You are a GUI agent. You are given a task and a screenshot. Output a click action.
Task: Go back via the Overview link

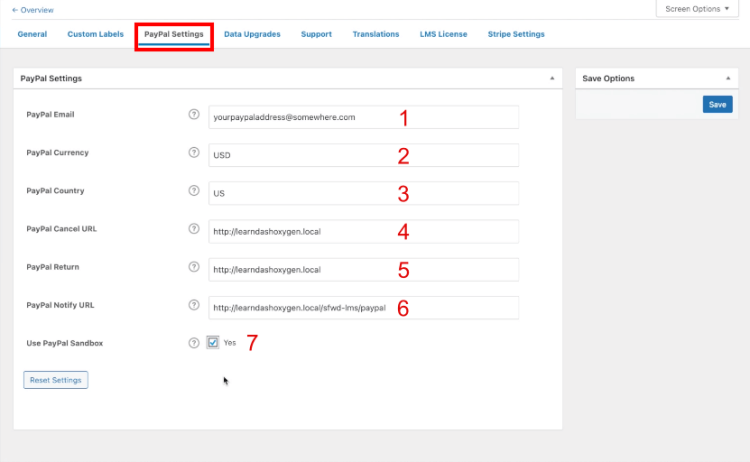coord(33,10)
